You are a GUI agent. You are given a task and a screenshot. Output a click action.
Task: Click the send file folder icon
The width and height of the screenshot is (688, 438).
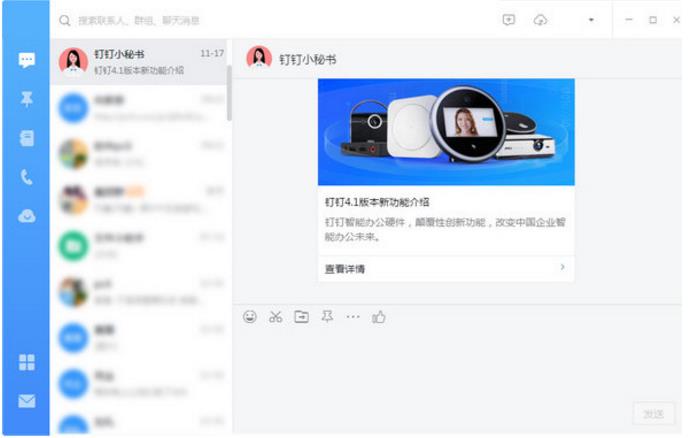coord(301,317)
